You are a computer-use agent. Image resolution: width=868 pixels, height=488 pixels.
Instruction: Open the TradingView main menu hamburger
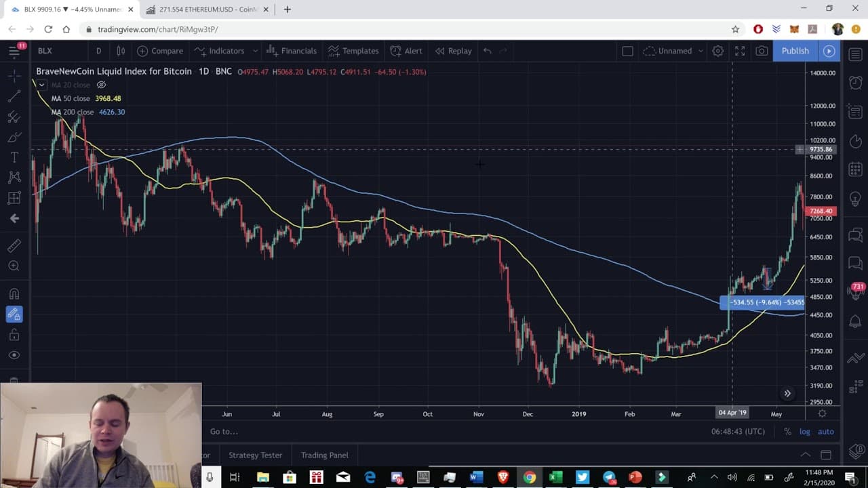14,51
